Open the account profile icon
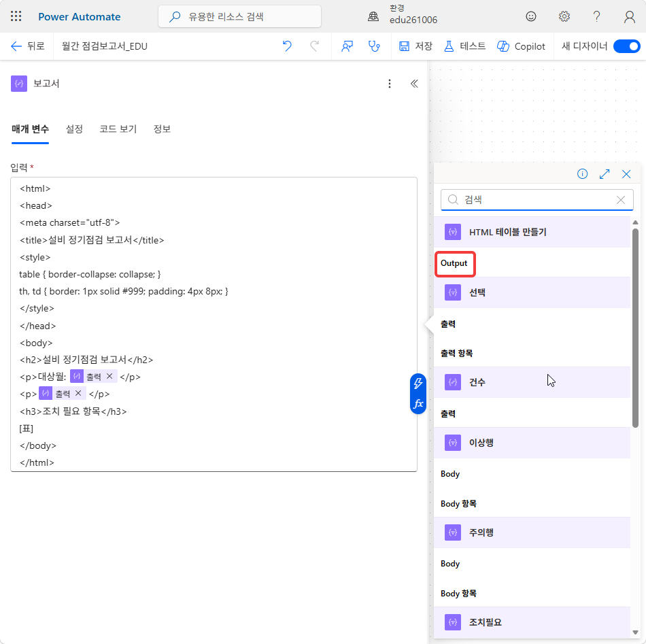Viewport: 646px width, 644px height. [629, 16]
